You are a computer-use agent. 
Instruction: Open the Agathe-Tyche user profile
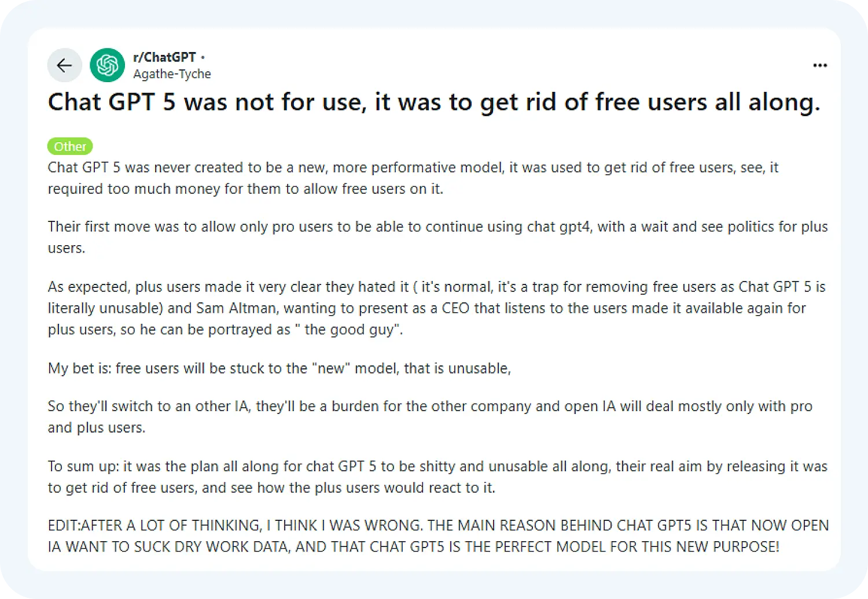(172, 74)
